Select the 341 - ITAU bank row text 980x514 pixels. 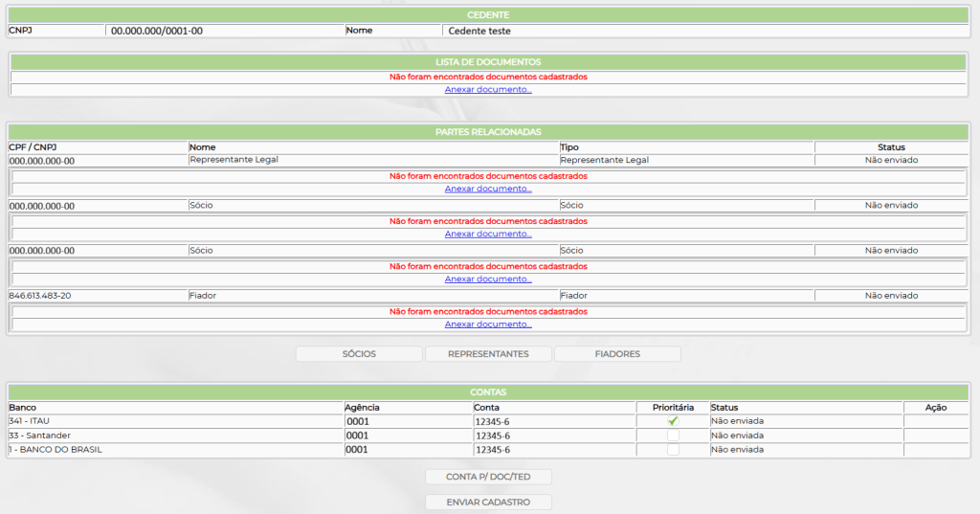[30, 421]
